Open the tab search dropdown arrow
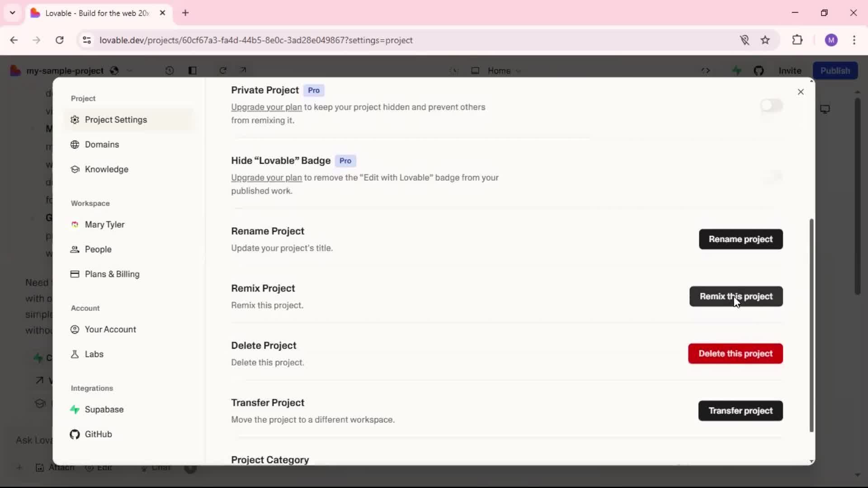The width and height of the screenshot is (868, 488). click(13, 13)
